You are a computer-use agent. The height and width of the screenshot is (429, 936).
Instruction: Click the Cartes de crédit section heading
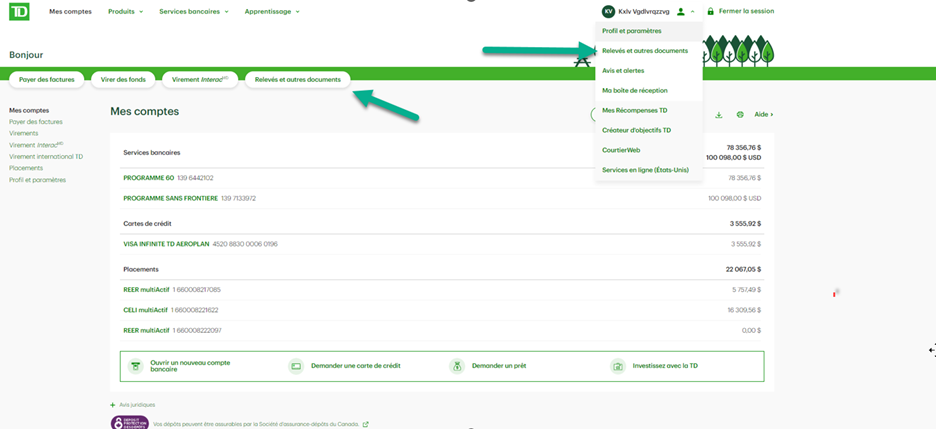(x=147, y=224)
